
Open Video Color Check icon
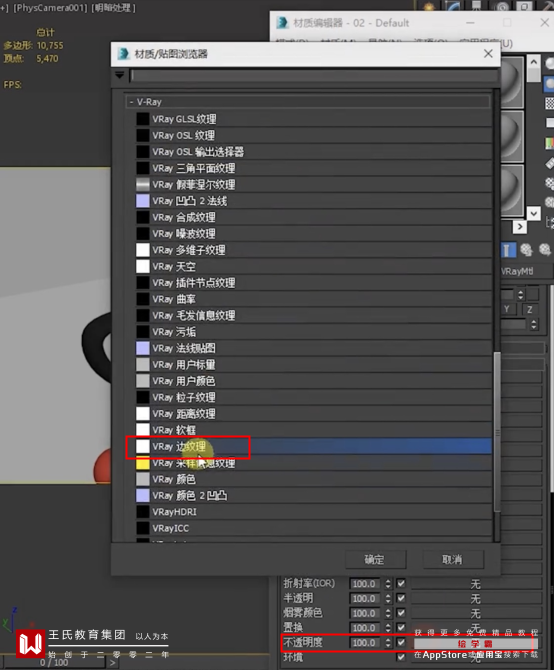(550, 143)
